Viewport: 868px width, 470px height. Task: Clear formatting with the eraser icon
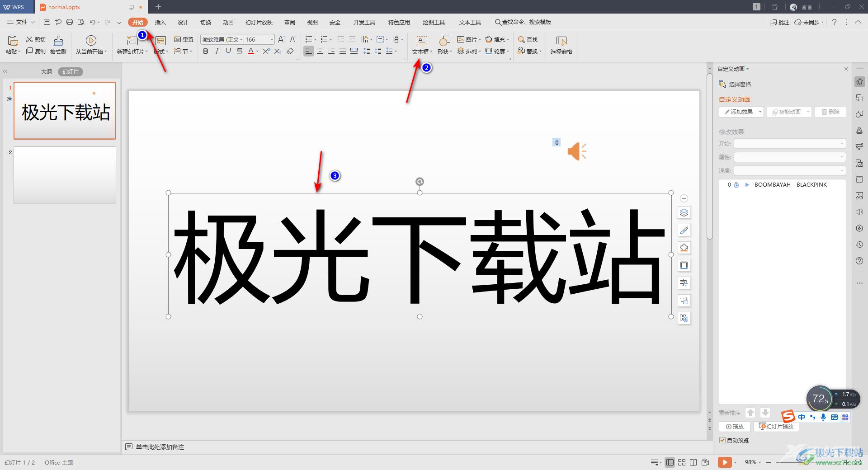[x=290, y=51]
